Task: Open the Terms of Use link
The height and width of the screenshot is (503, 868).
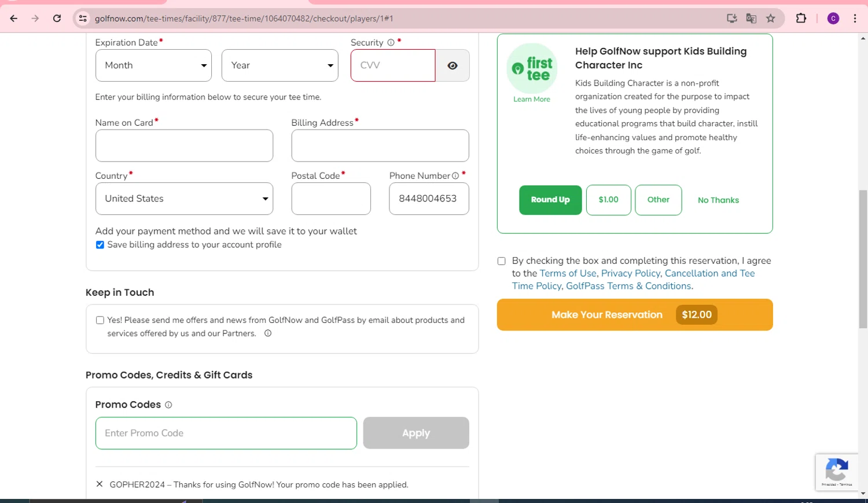Action: click(568, 273)
